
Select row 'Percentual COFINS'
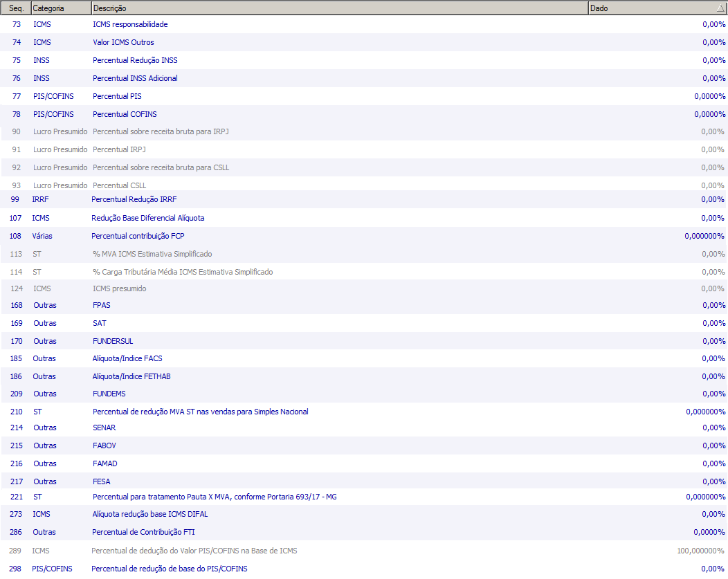tap(364, 114)
